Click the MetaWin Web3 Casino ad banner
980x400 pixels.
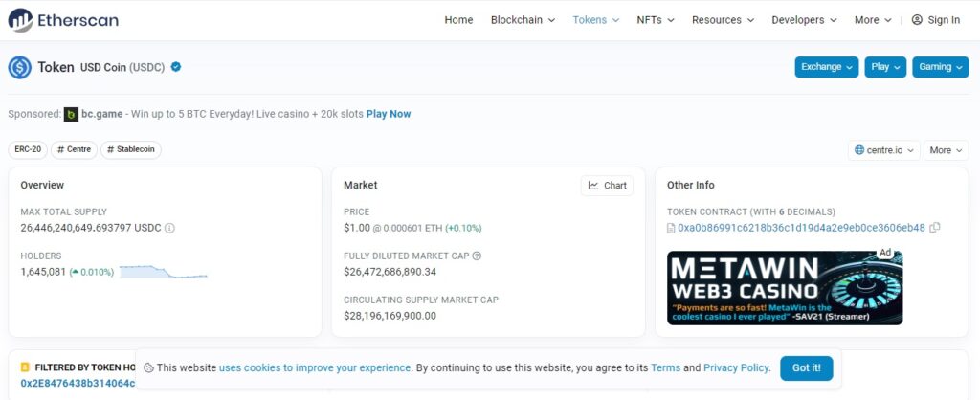[x=785, y=287]
